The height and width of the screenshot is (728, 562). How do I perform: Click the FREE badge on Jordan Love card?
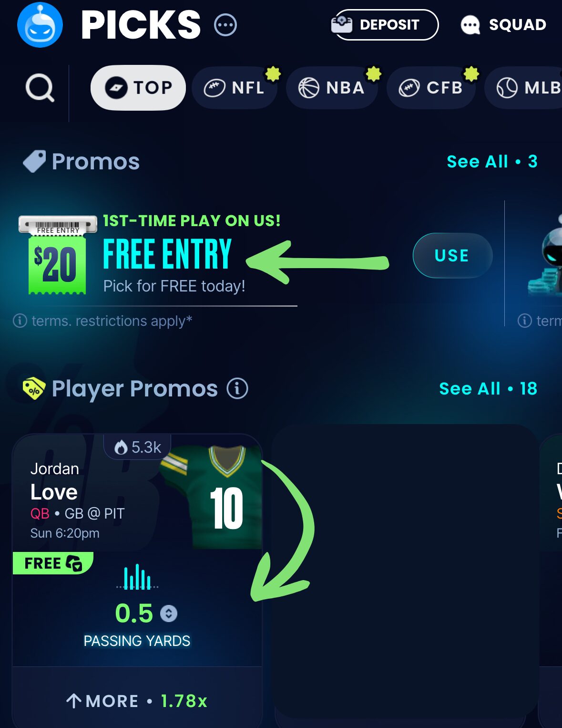point(53,563)
